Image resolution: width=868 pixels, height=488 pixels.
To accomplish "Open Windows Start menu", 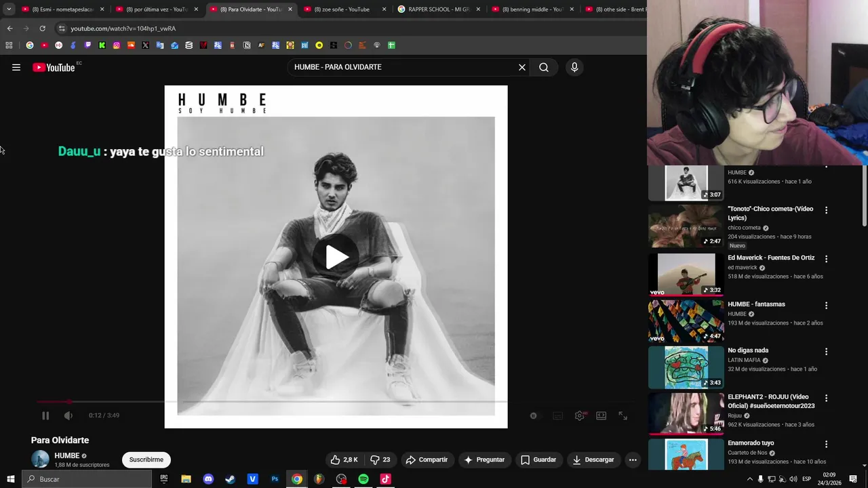I will coord(10,479).
